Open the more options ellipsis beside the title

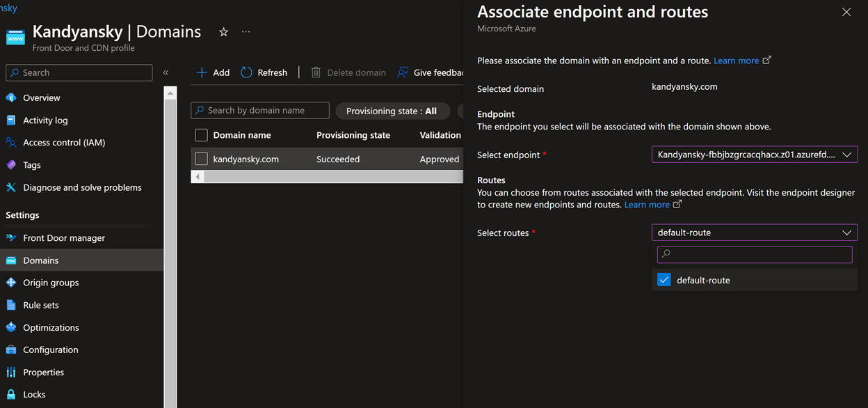(x=246, y=32)
